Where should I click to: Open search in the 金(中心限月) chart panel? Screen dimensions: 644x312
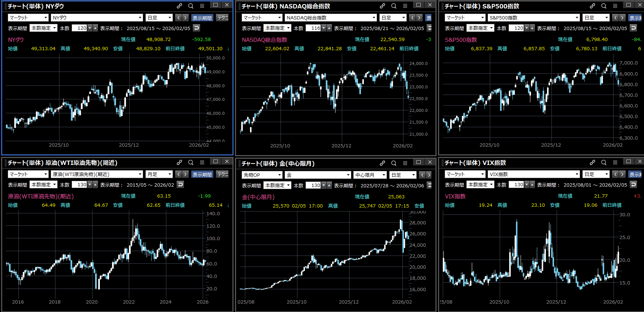coord(394,163)
